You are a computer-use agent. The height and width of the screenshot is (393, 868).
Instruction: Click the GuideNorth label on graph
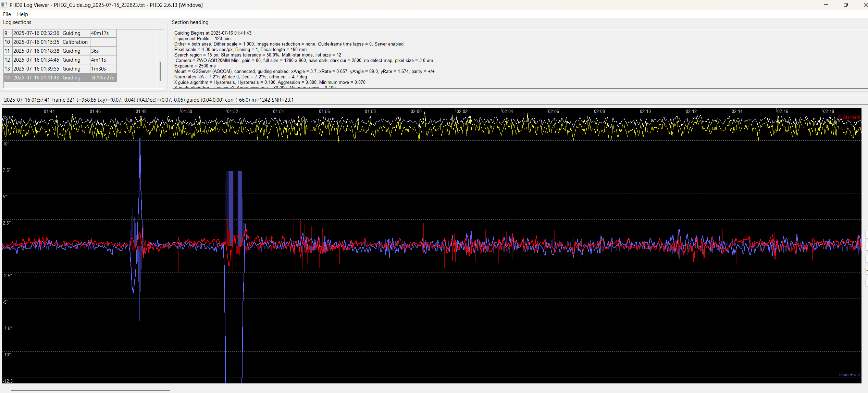(x=849, y=117)
